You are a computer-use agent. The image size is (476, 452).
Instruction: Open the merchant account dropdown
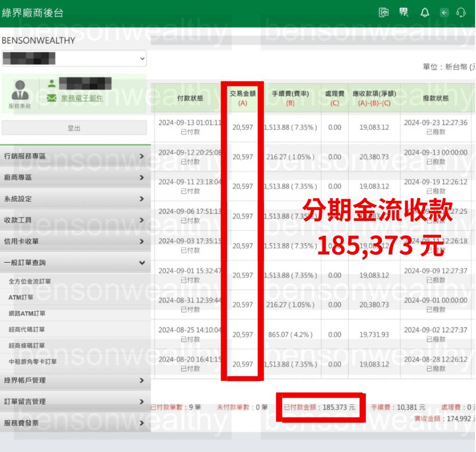click(x=74, y=58)
